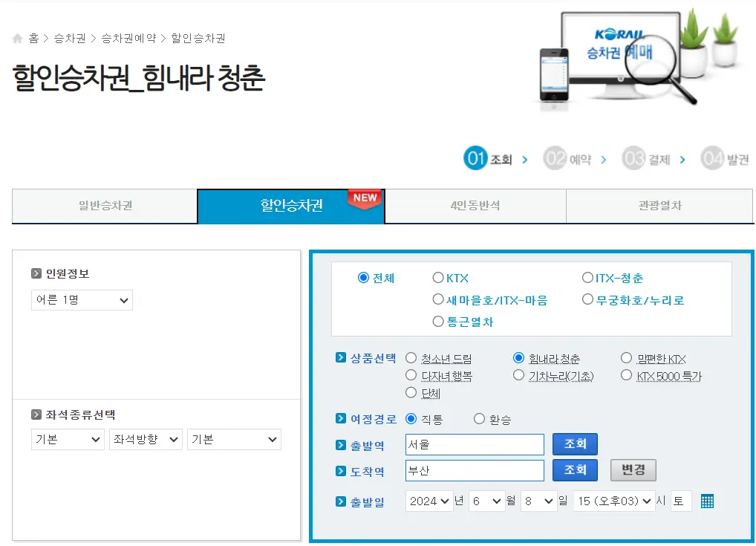Select the KTX train type radio
The width and height of the screenshot is (756, 546).
tap(438, 278)
